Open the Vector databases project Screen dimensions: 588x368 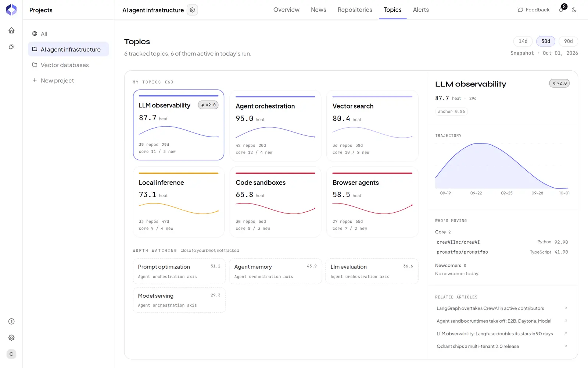tap(68, 65)
